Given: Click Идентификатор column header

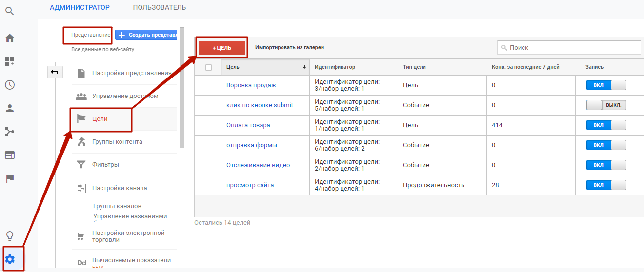Looking at the screenshot, I should tap(335, 67).
